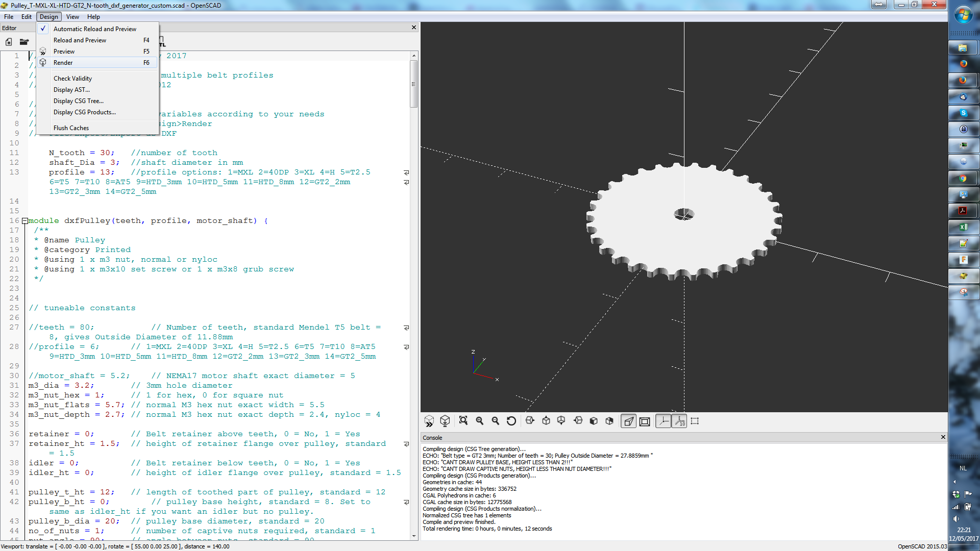Click the volume speaker tray icon
Image resolution: width=980 pixels, height=551 pixels.
[x=956, y=519]
